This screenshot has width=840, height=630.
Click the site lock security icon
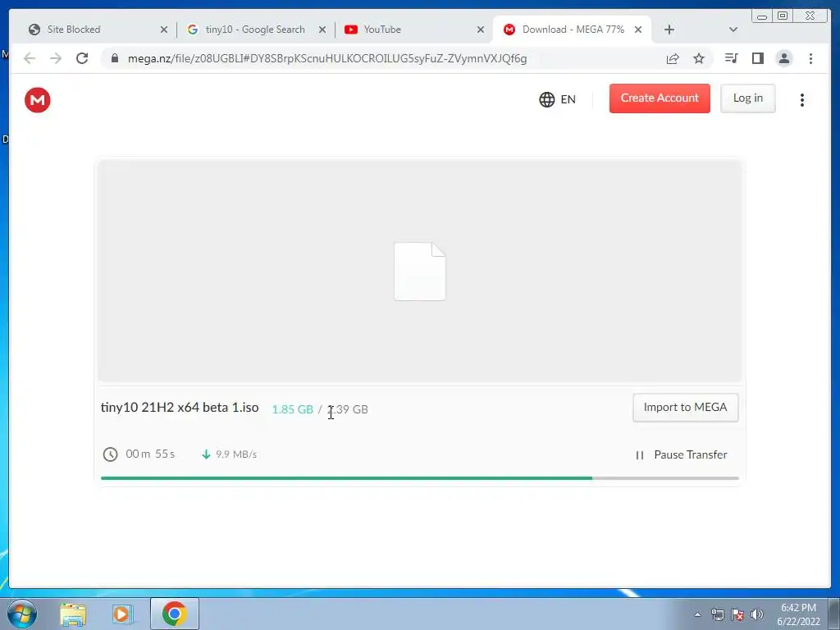(x=115, y=58)
